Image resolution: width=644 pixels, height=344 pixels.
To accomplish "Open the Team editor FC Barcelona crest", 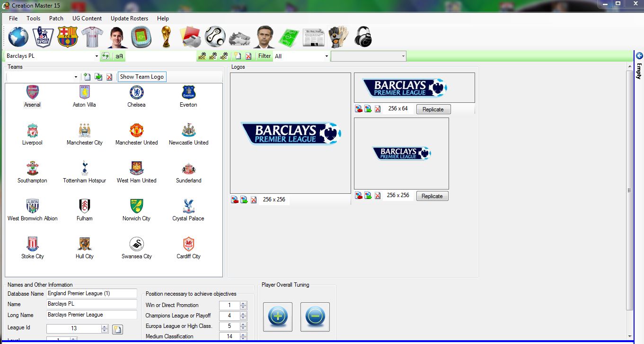I will (x=68, y=37).
